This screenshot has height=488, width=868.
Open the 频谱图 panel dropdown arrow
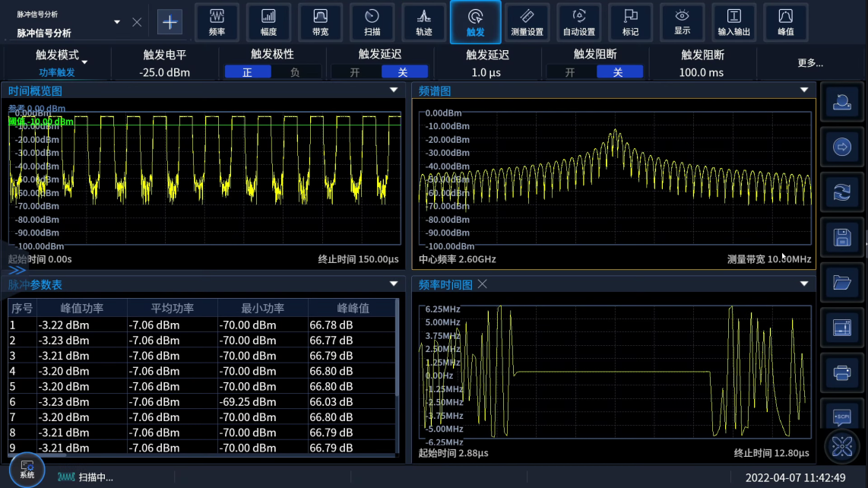point(804,90)
